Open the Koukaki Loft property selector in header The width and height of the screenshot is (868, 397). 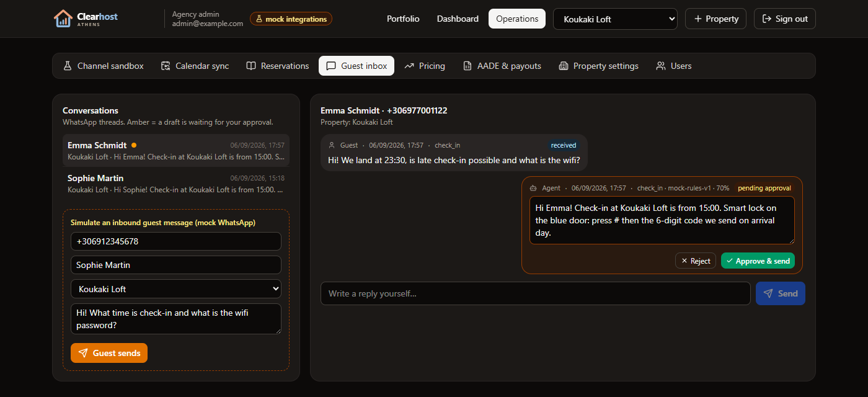pyautogui.click(x=615, y=19)
